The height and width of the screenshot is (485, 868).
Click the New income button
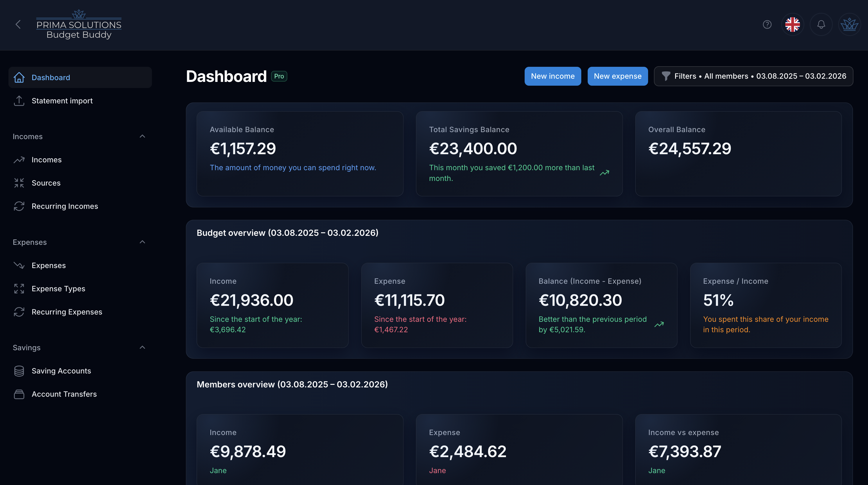pyautogui.click(x=553, y=76)
